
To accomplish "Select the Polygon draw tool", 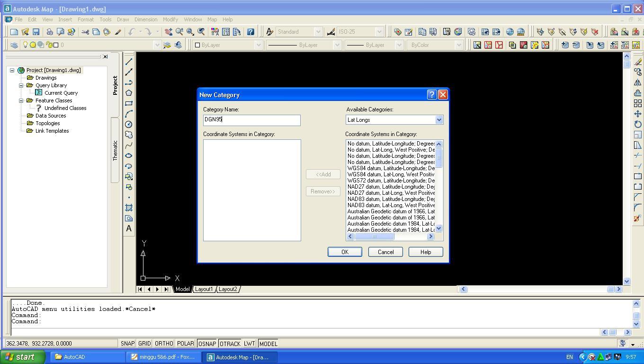I will (x=129, y=93).
